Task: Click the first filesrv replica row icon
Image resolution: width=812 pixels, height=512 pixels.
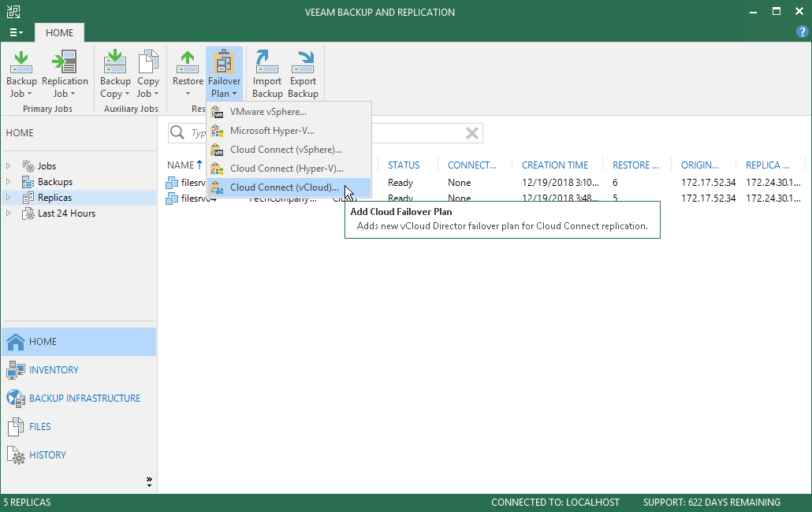Action: coord(172,182)
